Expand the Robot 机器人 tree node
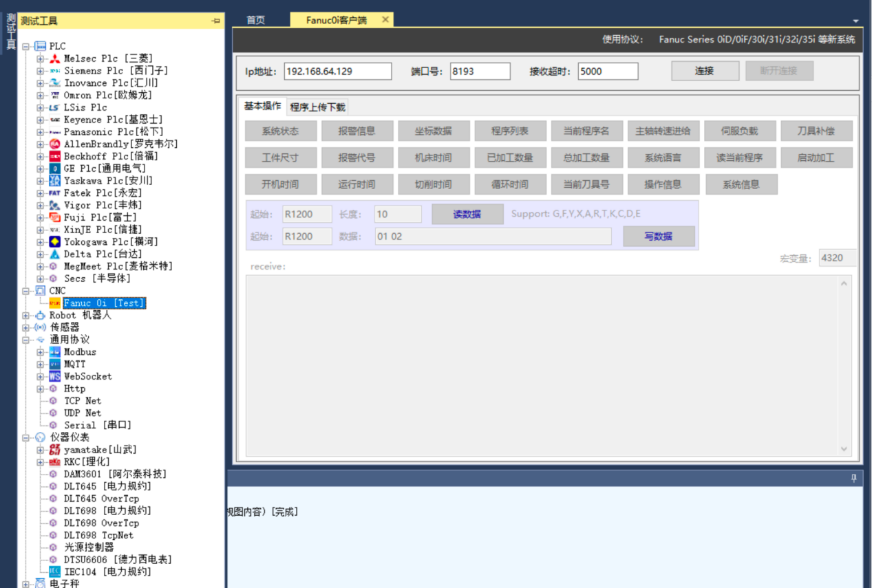Viewport: 872px width, 588px height. point(26,316)
